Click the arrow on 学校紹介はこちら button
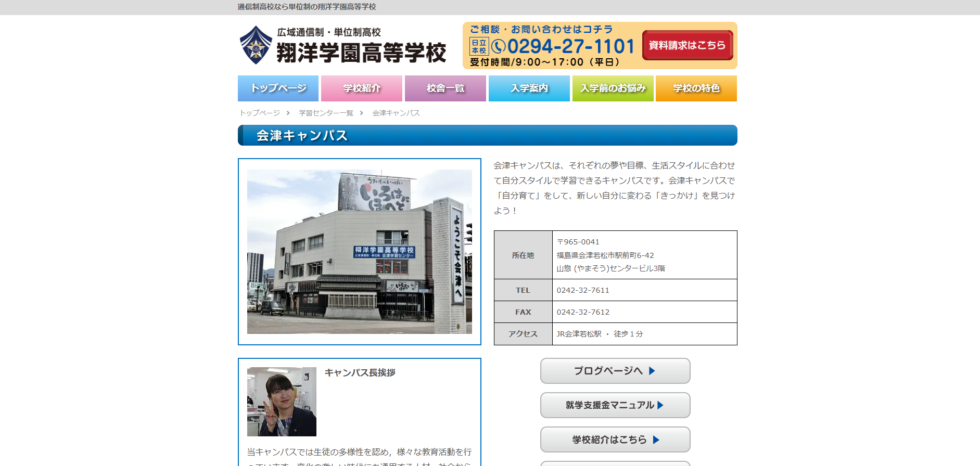The width and height of the screenshot is (980, 466). [x=656, y=440]
